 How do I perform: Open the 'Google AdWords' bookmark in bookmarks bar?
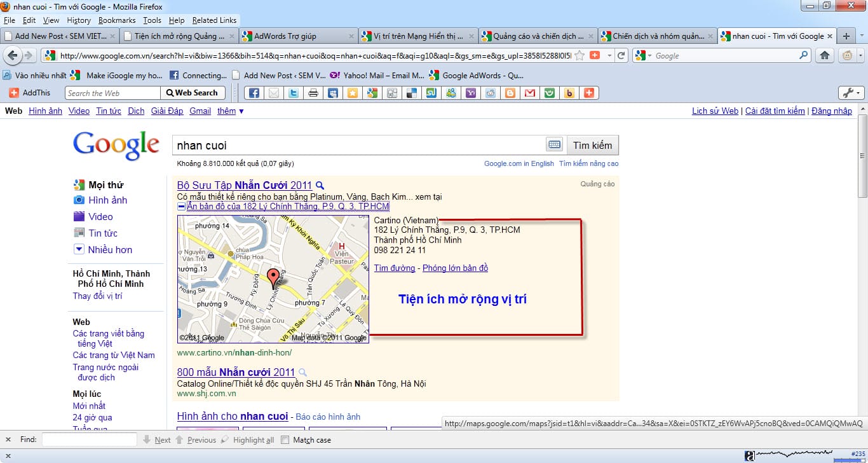[477, 75]
